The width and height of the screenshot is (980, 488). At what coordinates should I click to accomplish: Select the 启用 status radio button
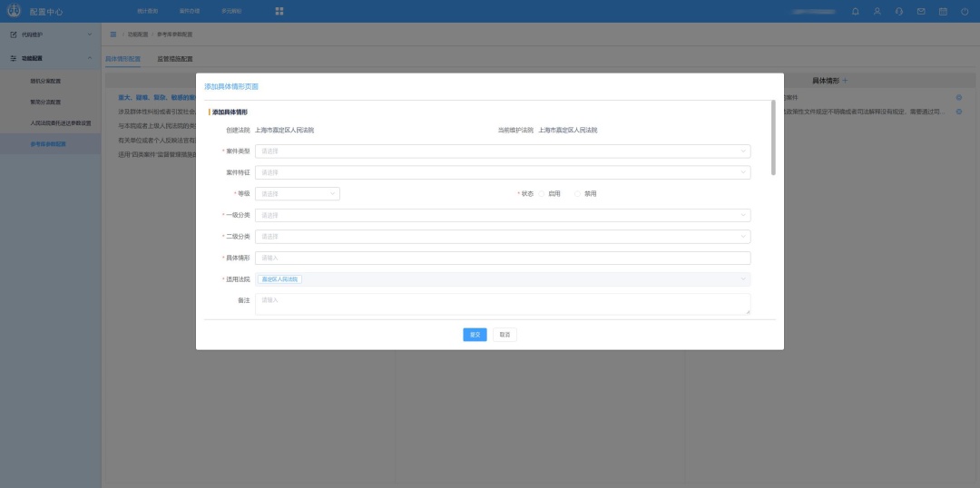(543, 193)
